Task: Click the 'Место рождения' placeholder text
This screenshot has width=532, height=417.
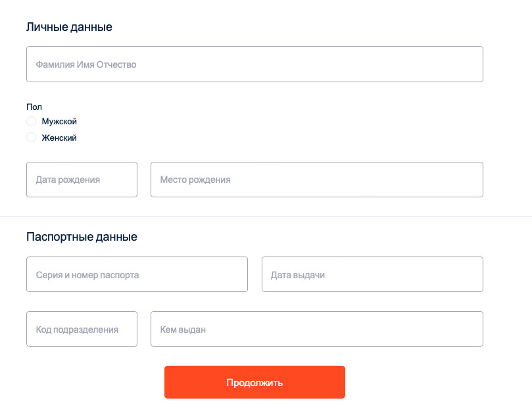Action: (195, 180)
